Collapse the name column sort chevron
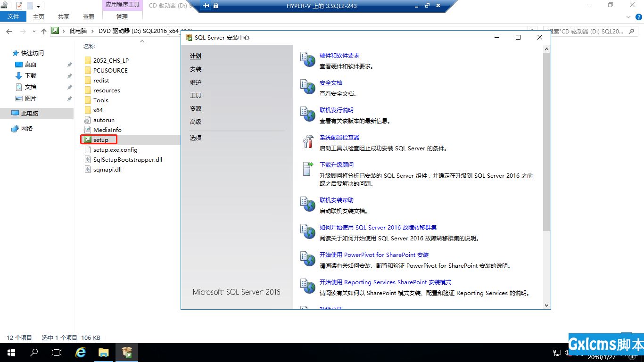The height and width of the screenshot is (362, 644). (142, 41)
